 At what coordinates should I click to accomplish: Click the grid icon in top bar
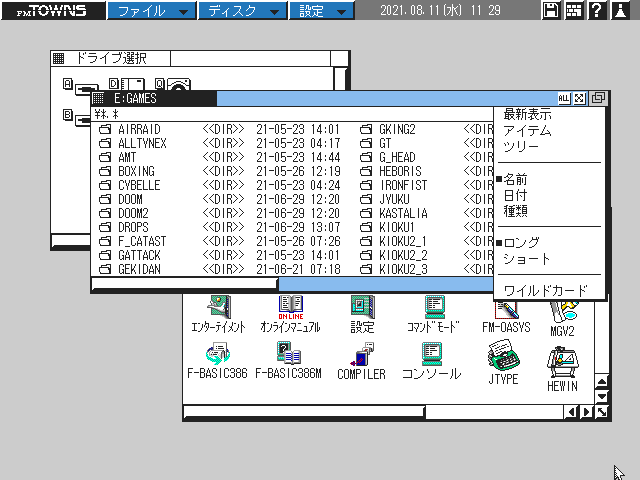tap(573, 10)
